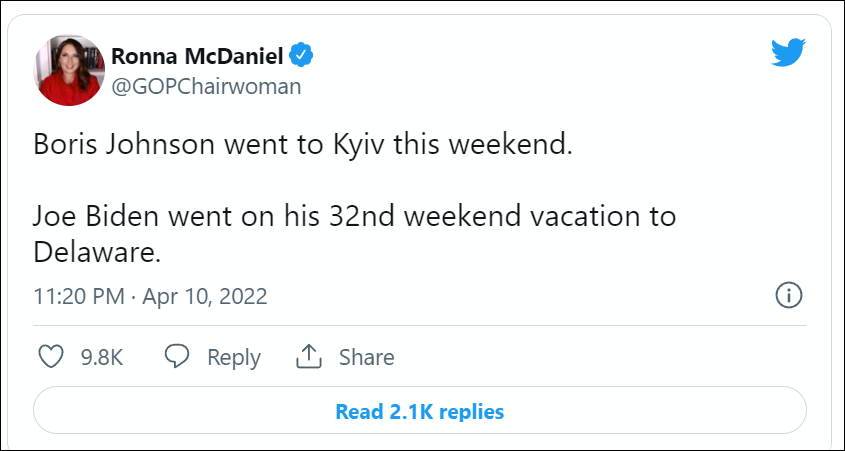Click the share upload arrow icon
845x451 pixels.
point(308,357)
